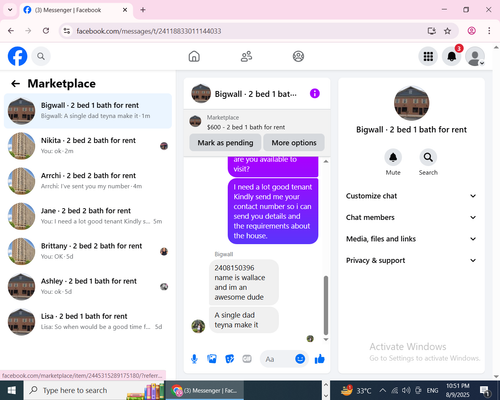Click the Facebook logo
The width and height of the screenshot is (500, 400).
(17, 56)
